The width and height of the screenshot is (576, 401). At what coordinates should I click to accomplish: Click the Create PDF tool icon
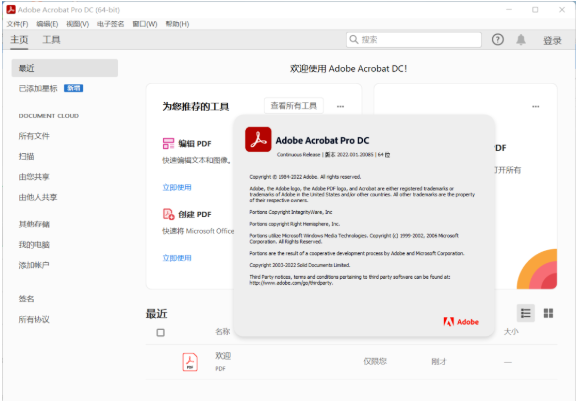[x=168, y=214]
